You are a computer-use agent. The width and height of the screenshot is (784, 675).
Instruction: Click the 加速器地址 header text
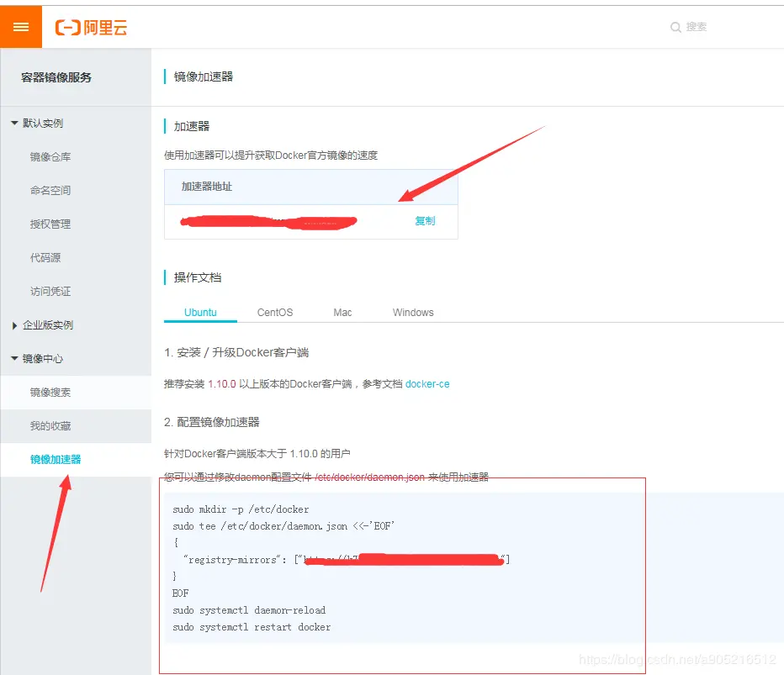[x=206, y=187]
